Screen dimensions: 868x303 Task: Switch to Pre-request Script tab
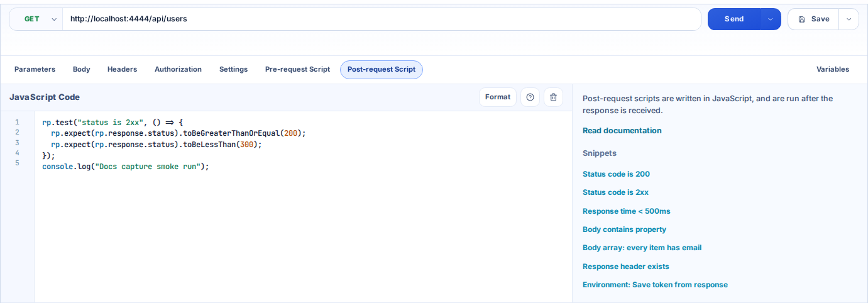pyautogui.click(x=297, y=69)
